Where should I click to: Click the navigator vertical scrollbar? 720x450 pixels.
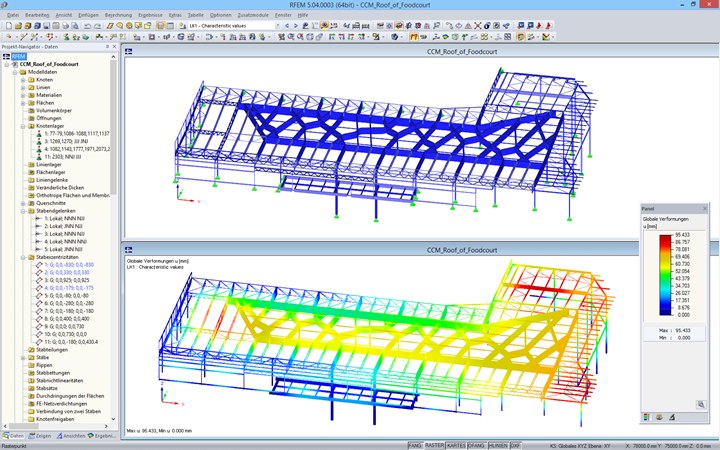[113, 126]
